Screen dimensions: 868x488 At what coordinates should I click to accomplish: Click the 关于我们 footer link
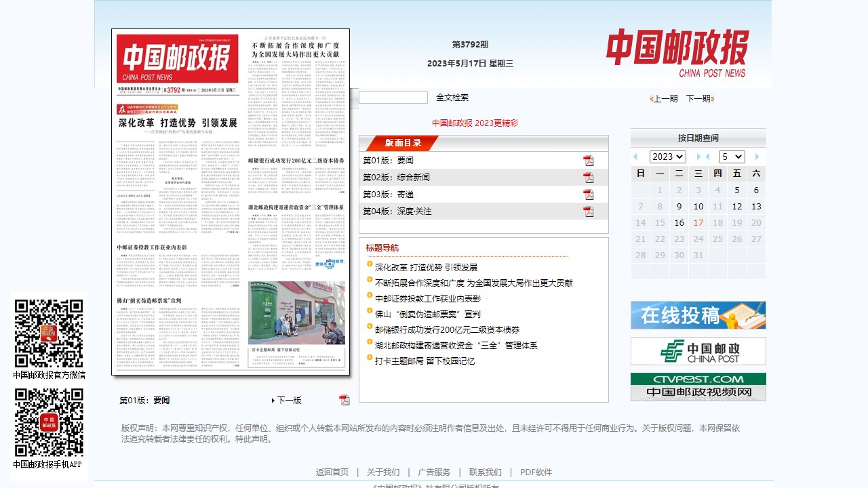383,472
